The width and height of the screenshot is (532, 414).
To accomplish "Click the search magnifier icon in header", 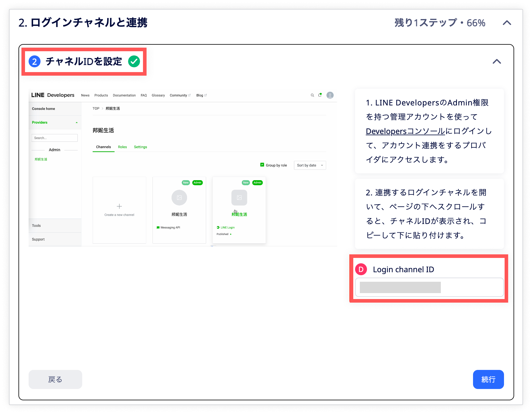I will tap(312, 95).
